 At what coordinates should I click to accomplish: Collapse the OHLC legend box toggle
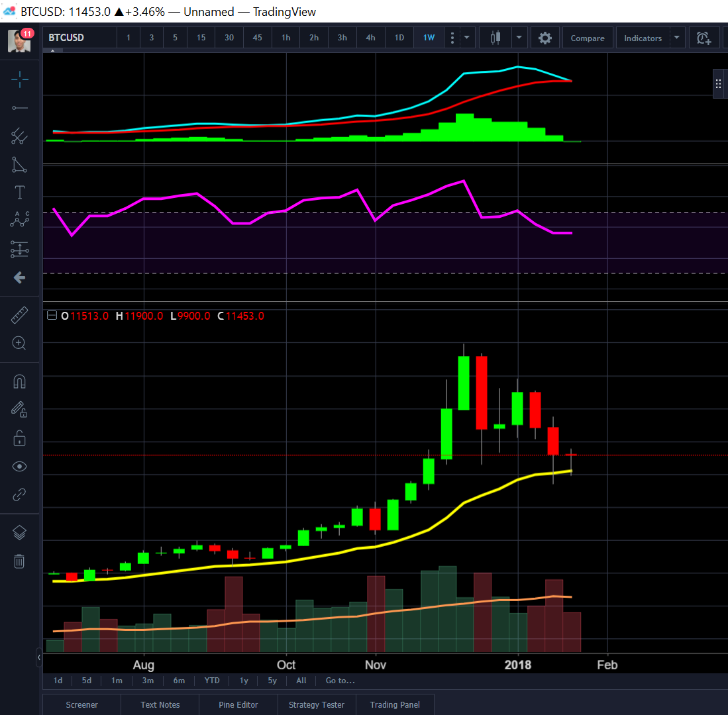tap(52, 316)
